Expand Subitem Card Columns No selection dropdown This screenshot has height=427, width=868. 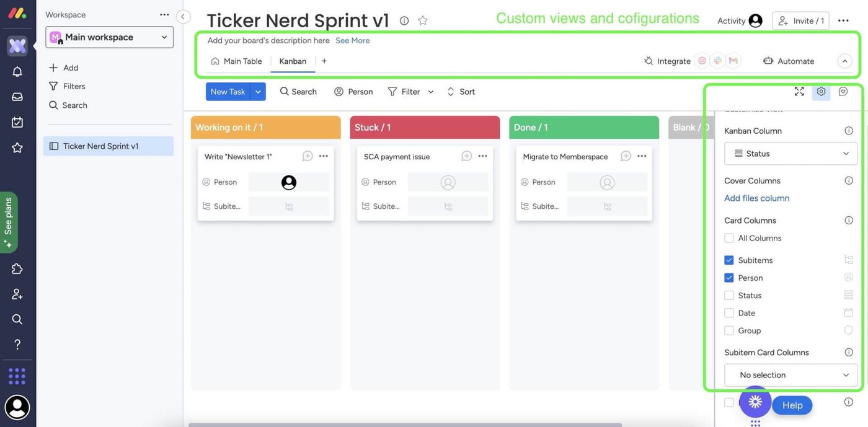pos(790,375)
